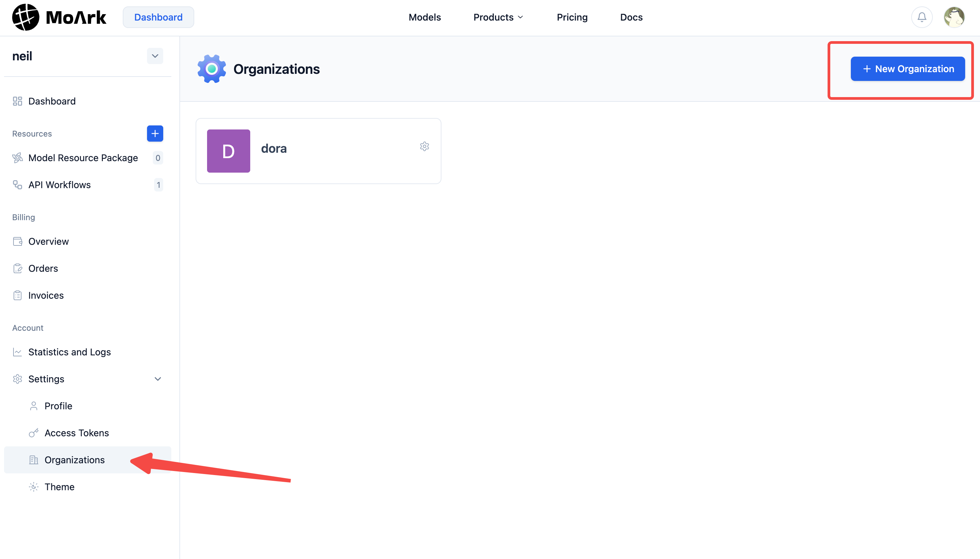Expand the neil account switcher dropdown

155,56
